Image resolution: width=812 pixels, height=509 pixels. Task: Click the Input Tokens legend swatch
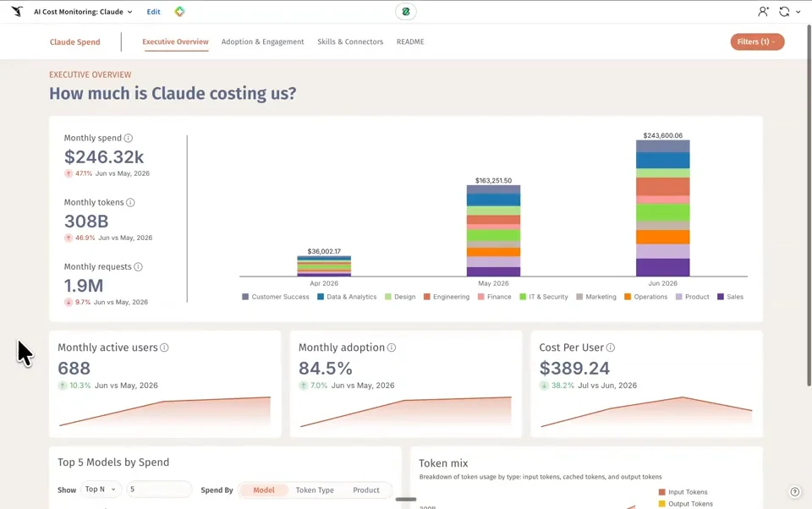pyautogui.click(x=661, y=492)
